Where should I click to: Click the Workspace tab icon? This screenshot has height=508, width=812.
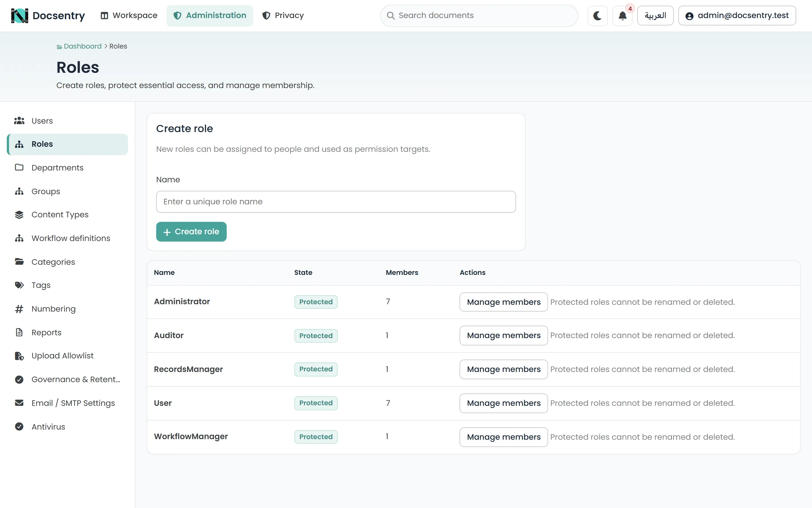point(104,16)
